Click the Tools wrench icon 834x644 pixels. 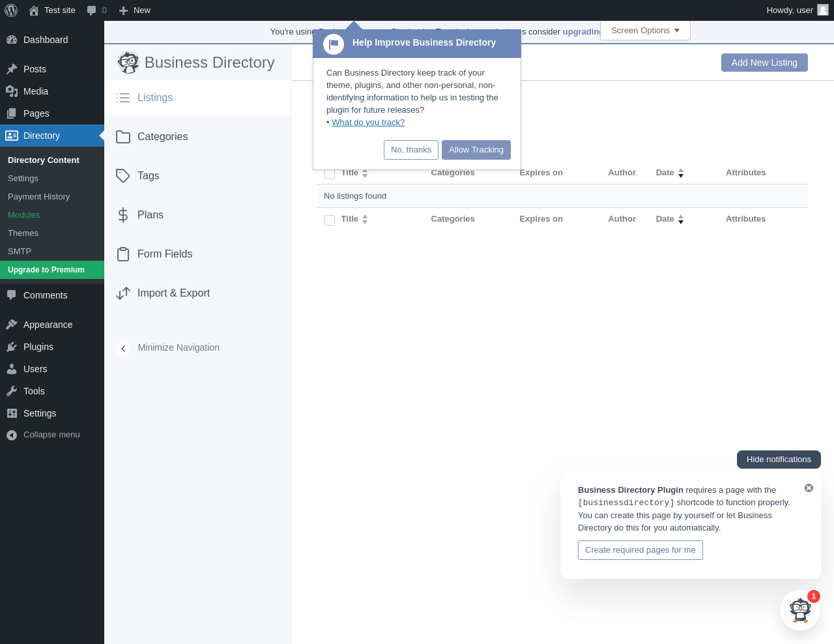(x=12, y=391)
